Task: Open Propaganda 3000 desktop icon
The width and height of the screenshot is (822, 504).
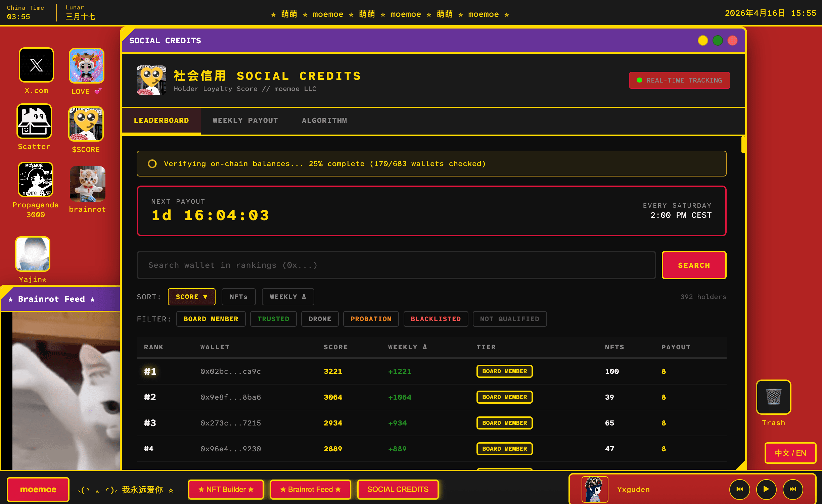Action: click(x=36, y=180)
